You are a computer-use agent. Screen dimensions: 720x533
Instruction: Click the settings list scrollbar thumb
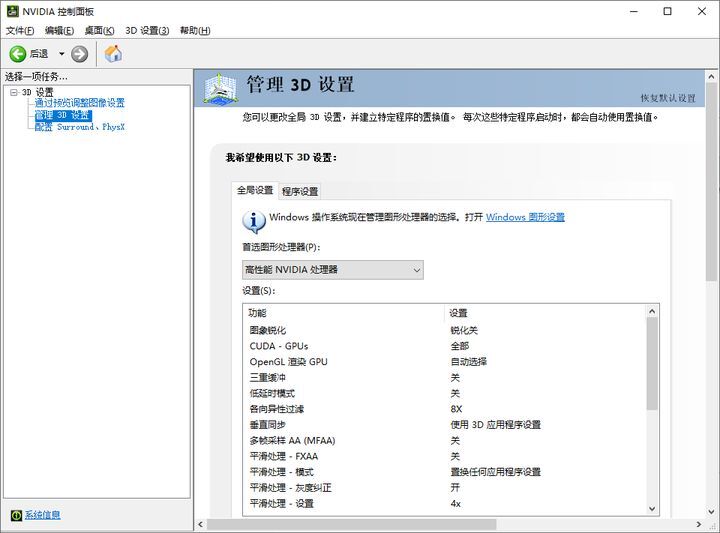click(x=652, y=364)
